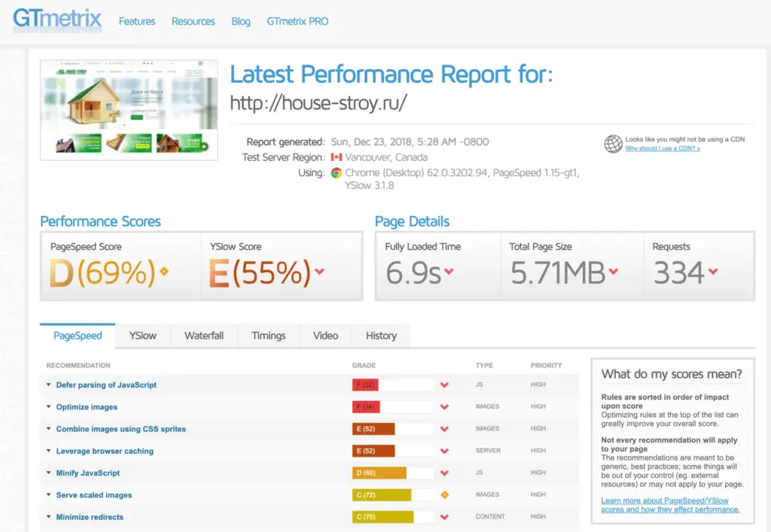Open the Resources menu
This screenshot has width=771, height=532.
click(194, 21)
